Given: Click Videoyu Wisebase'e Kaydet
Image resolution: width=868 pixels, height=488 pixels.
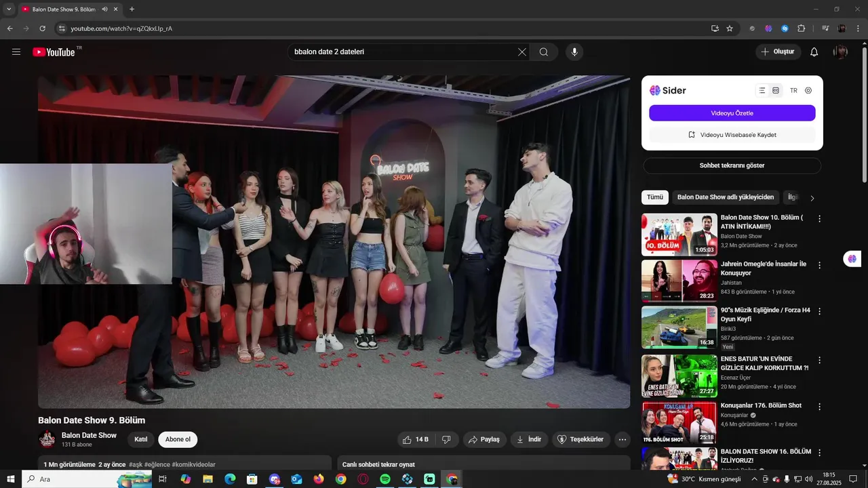Looking at the screenshot, I should pos(732,135).
